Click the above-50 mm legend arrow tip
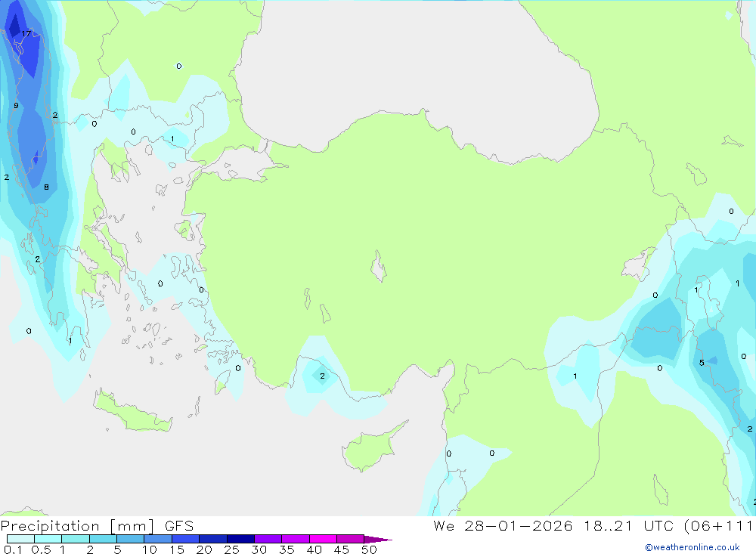 (x=377, y=540)
